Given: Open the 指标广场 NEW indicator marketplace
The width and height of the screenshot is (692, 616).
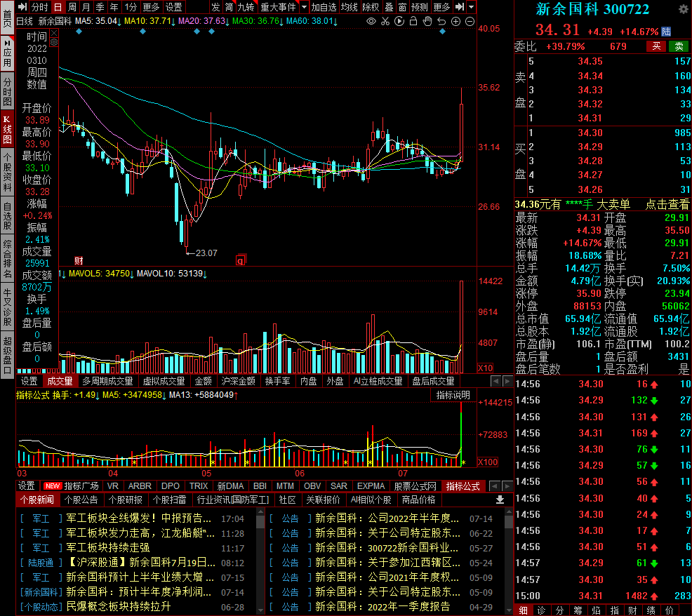Looking at the screenshot, I should 71,486.
